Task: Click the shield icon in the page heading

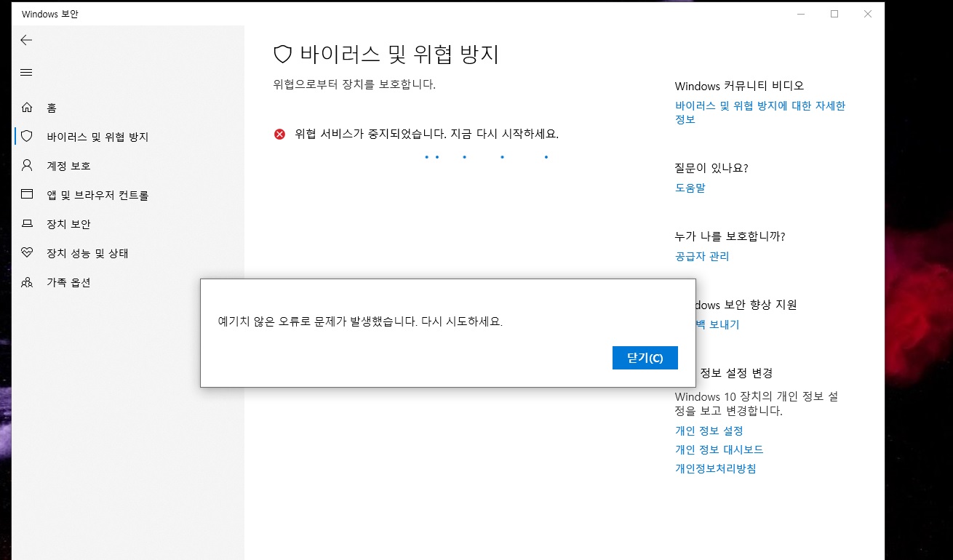Action: click(282, 55)
